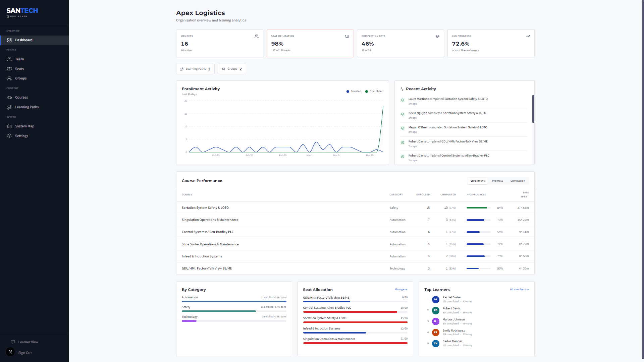Click check icon beside Kevin Nguyen activity
The height and width of the screenshot is (362, 644).
[x=402, y=114]
